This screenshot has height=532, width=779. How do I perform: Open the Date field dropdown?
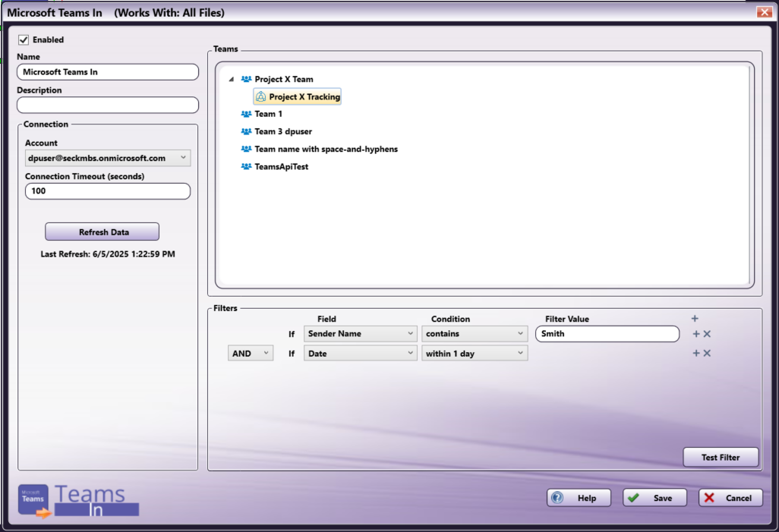pyautogui.click(x=360, y=353)
